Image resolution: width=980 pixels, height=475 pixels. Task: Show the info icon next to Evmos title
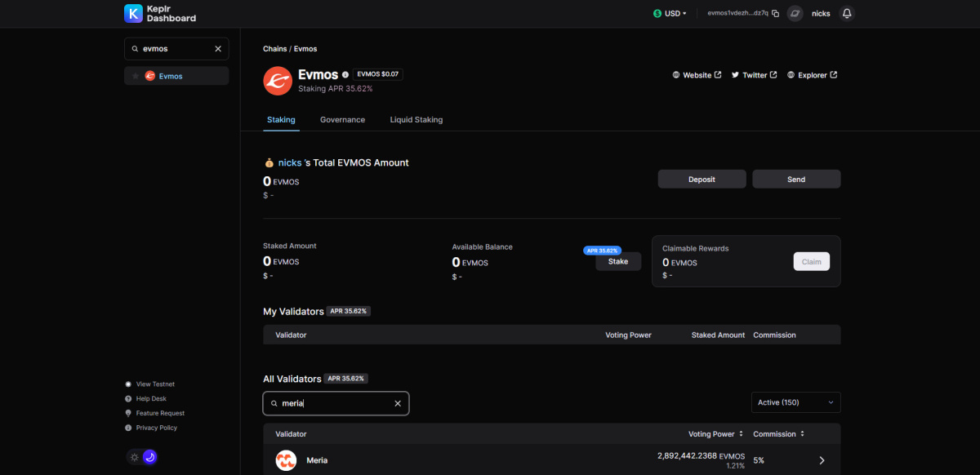coord(345,74)
